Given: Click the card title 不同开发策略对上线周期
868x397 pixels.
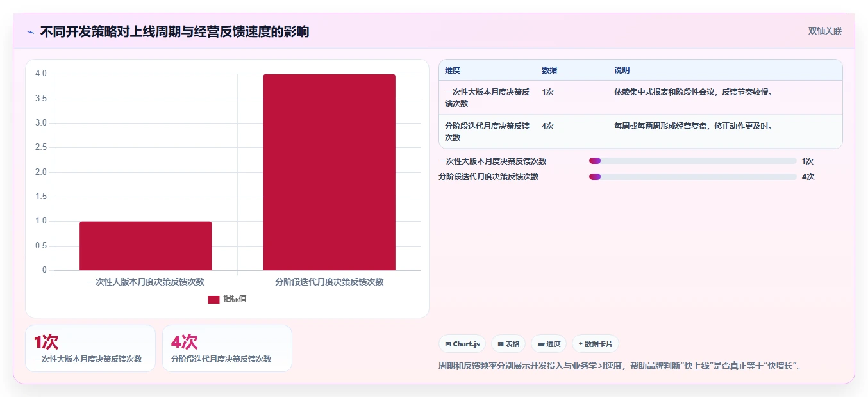Looking at the screenshot, I should pos(174,31).
